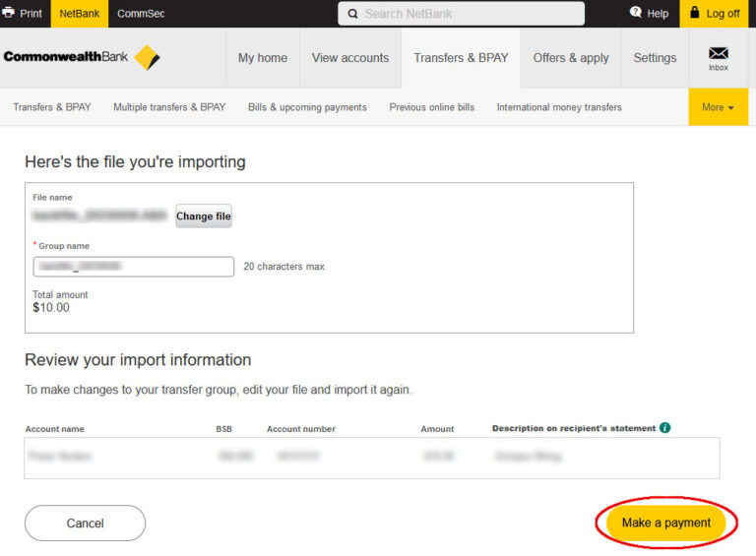Open the My home tab

tap(262, 58)
